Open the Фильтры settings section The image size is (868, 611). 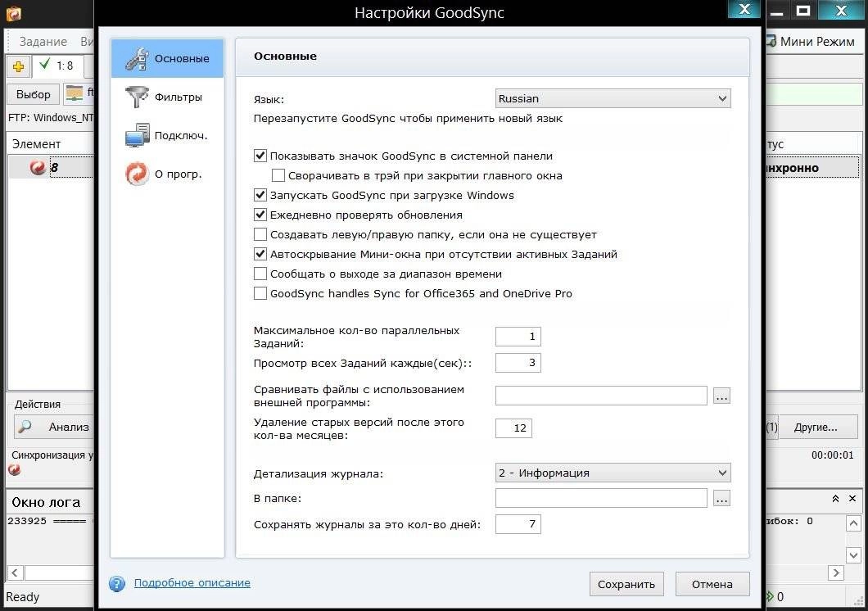point(166,97)
